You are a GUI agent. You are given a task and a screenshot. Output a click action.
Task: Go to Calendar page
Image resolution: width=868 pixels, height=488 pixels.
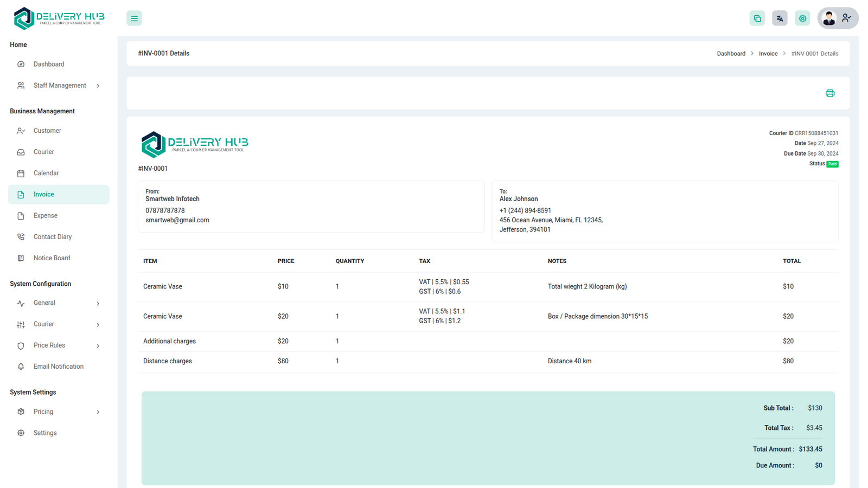pos(46,174)
